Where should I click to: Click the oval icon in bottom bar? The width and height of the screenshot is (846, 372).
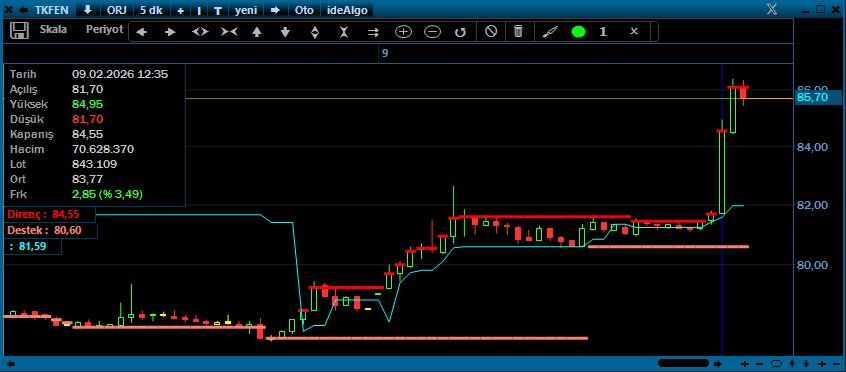(777, 363)
